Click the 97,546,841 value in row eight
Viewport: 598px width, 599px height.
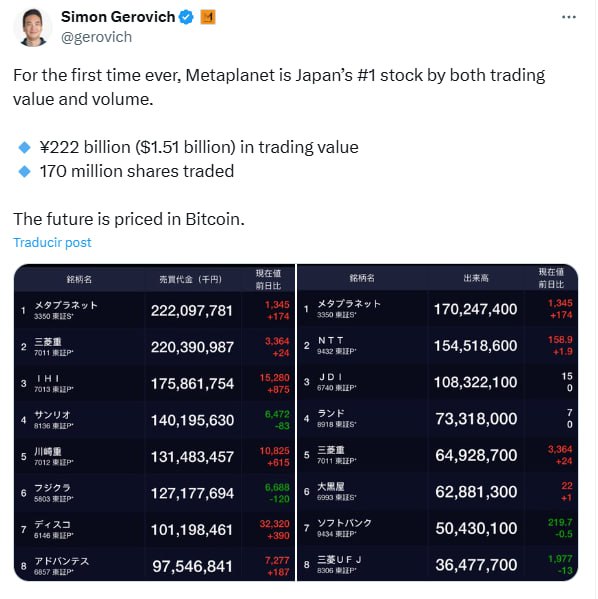(x=192, y=567)
